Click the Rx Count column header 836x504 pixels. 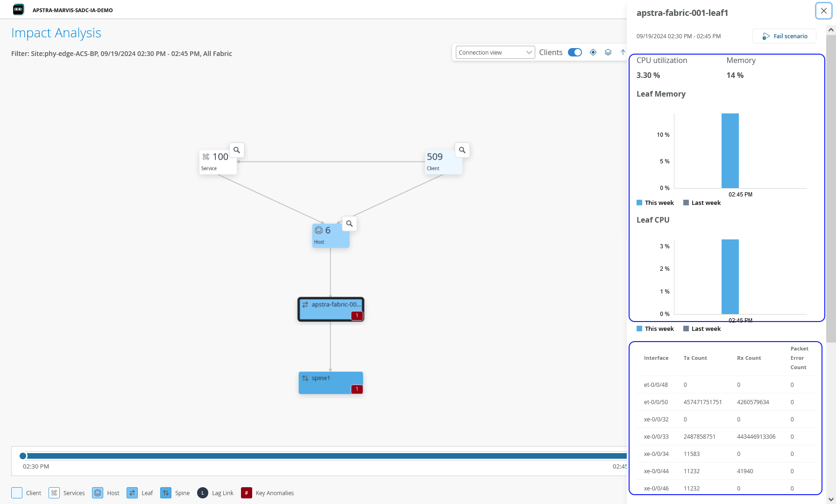(x=749, y=358)
